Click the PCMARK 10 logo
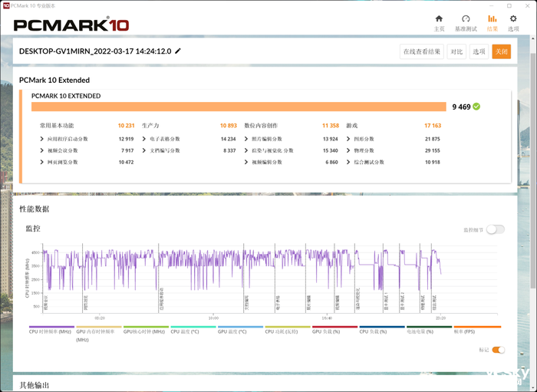This screenshot has width=537, height=392. 71,25
